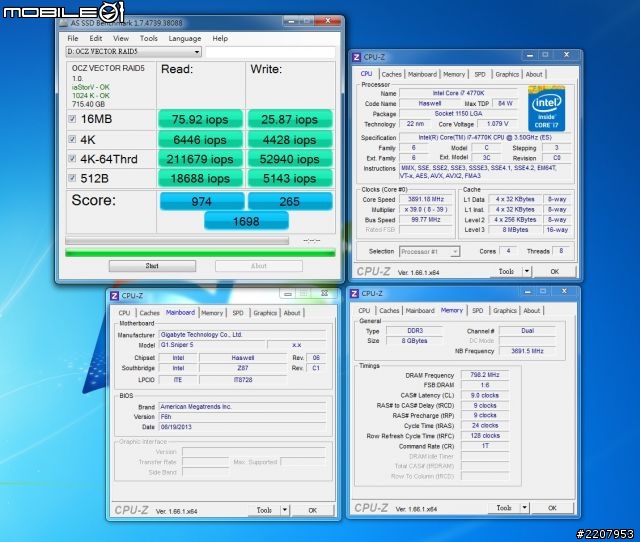
Task: Open the Tools menu in AS SSD
Action: [149, 38]
